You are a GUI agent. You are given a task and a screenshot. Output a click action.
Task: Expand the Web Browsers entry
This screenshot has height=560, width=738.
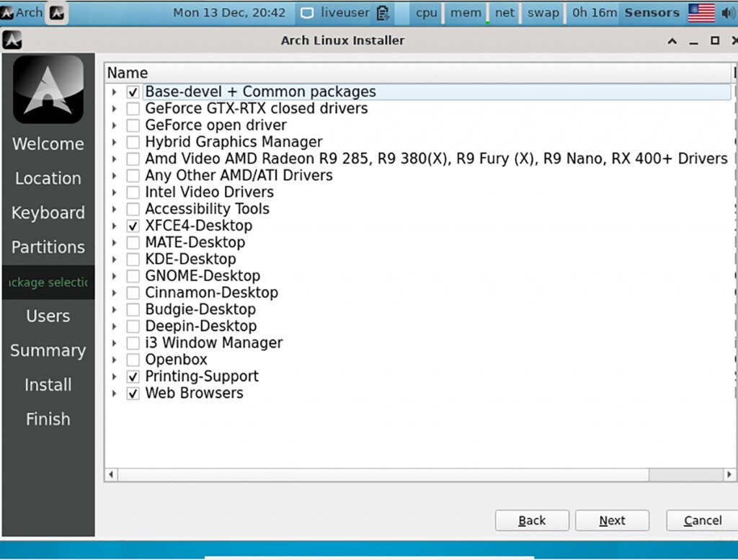coord(115,393)
